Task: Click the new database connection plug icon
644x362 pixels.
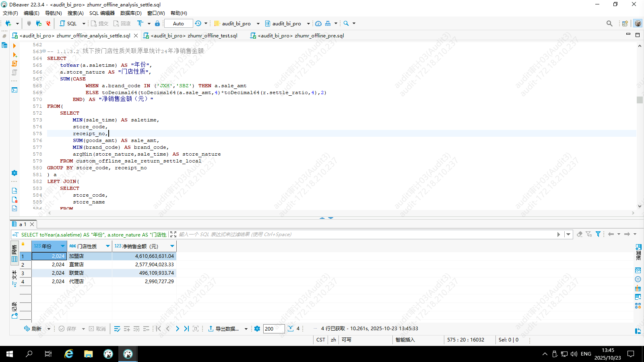Action: 8,23
